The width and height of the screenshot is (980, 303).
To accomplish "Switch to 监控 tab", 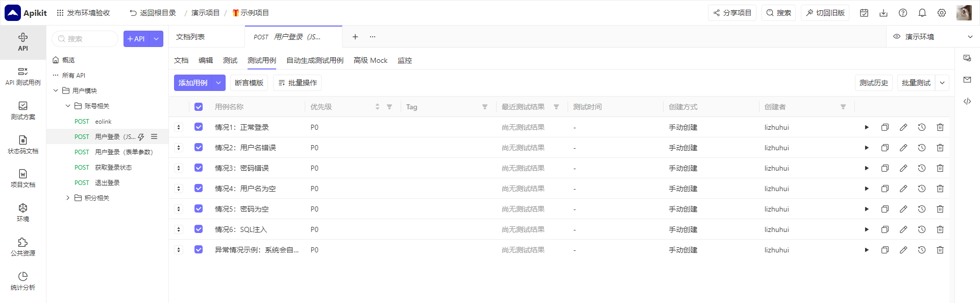I will tap(405, 60).
